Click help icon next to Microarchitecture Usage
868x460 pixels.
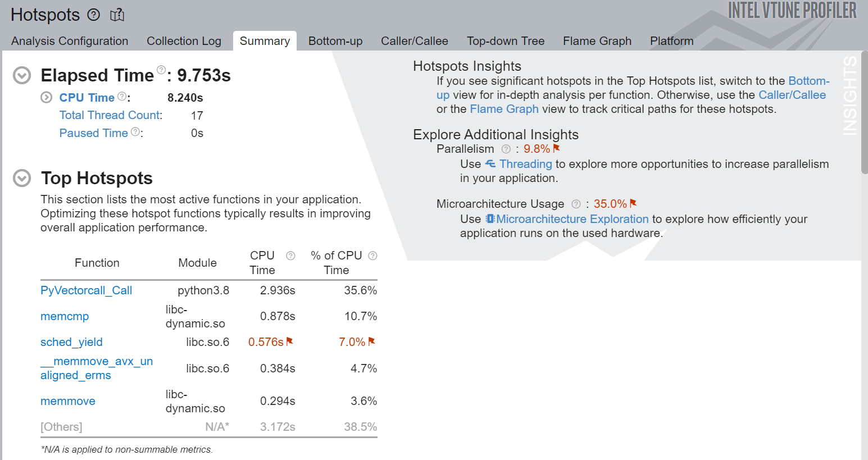click(576, 204)
